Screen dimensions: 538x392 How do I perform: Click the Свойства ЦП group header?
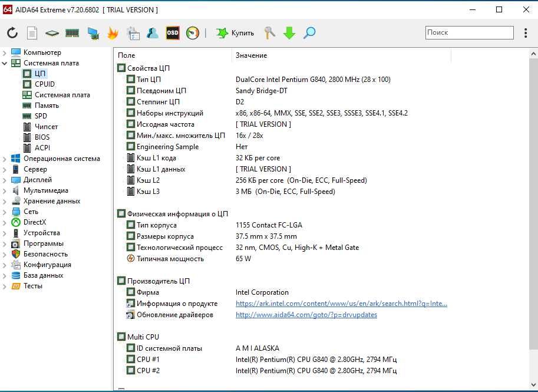pyautogui.click(x=143, y=68)
